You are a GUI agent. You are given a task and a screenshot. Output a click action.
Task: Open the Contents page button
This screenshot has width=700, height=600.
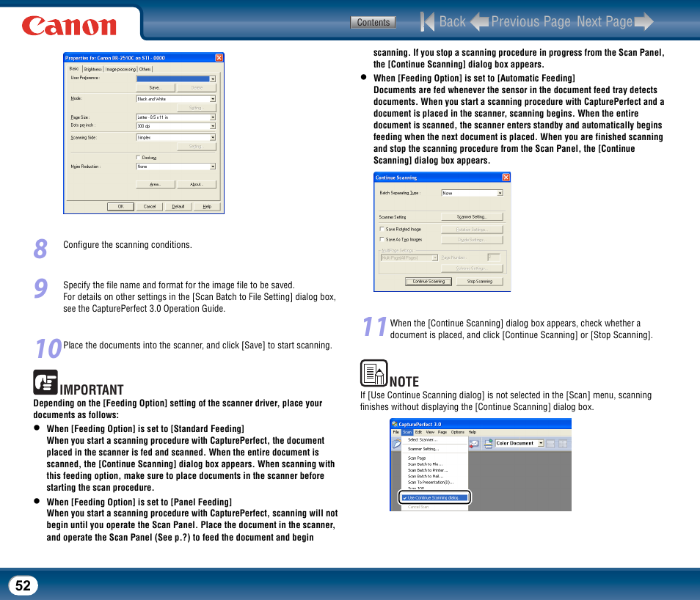(373, 22)
